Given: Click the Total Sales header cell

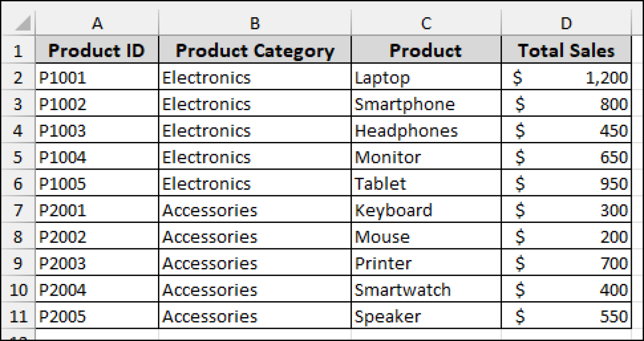Looking at the screenshot, I should pos(566,50).
